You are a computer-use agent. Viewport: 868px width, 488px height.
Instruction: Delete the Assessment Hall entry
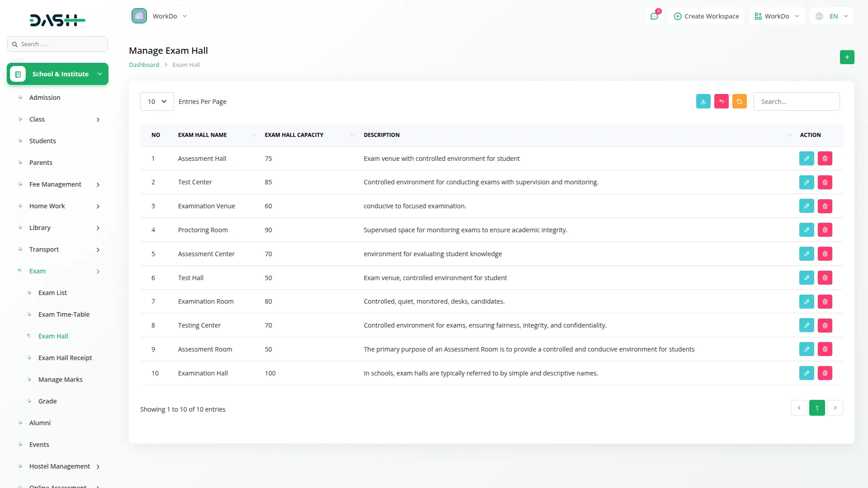825,158
